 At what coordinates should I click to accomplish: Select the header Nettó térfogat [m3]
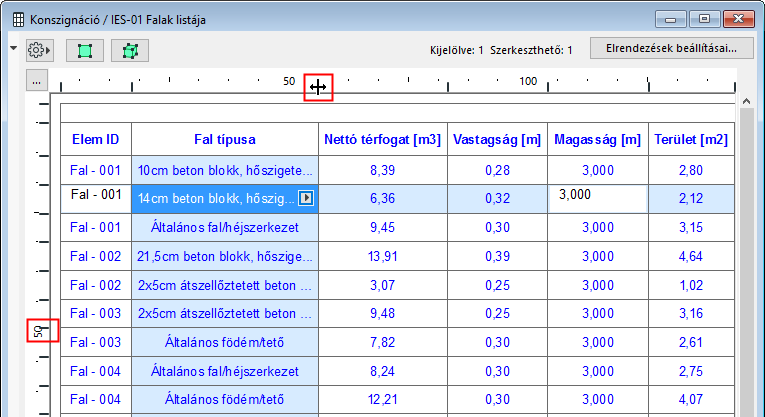(x=382, y=139)
